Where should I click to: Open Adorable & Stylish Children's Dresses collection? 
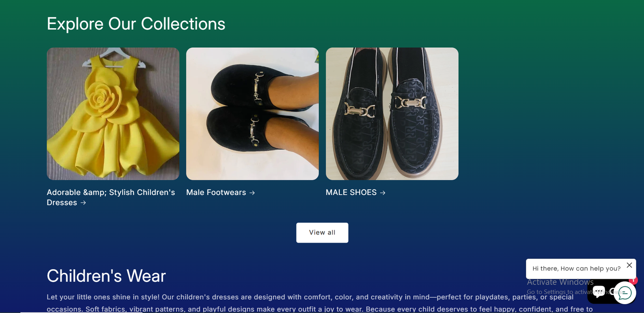(111, 197)
